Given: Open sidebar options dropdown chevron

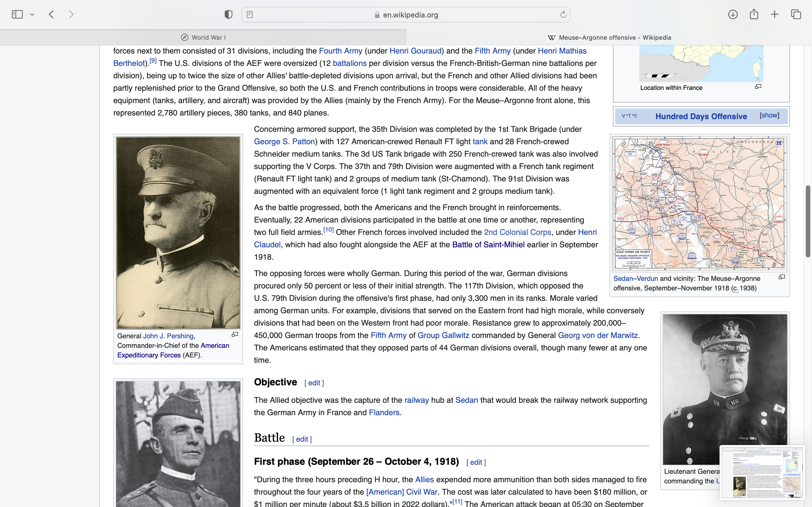Looking at the screenshot, I should (x=32, y=14).
